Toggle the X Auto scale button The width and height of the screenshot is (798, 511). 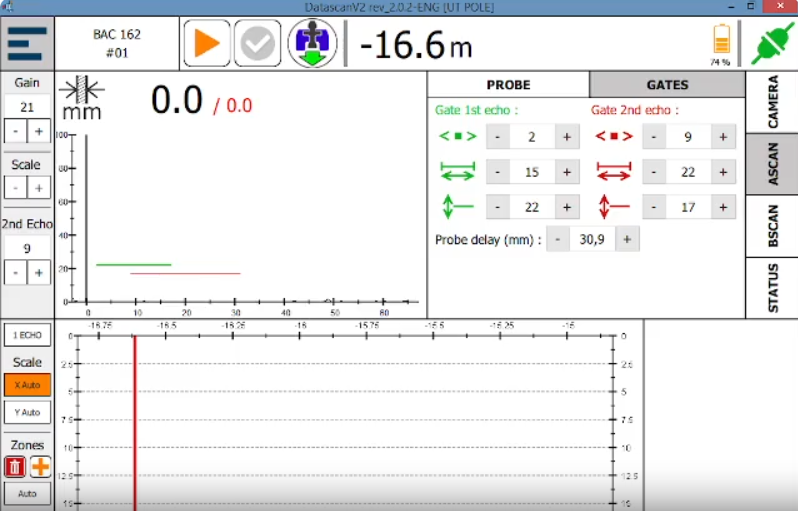tap(27, 384)
